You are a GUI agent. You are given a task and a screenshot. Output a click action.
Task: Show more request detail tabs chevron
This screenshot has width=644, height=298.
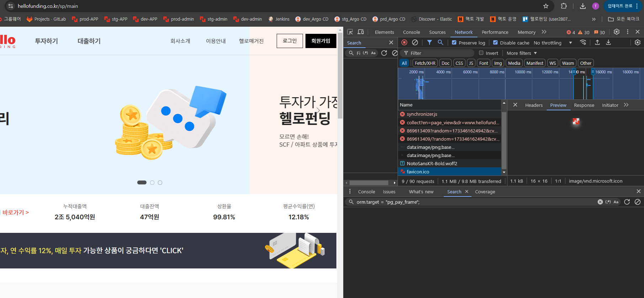point(626,105)
